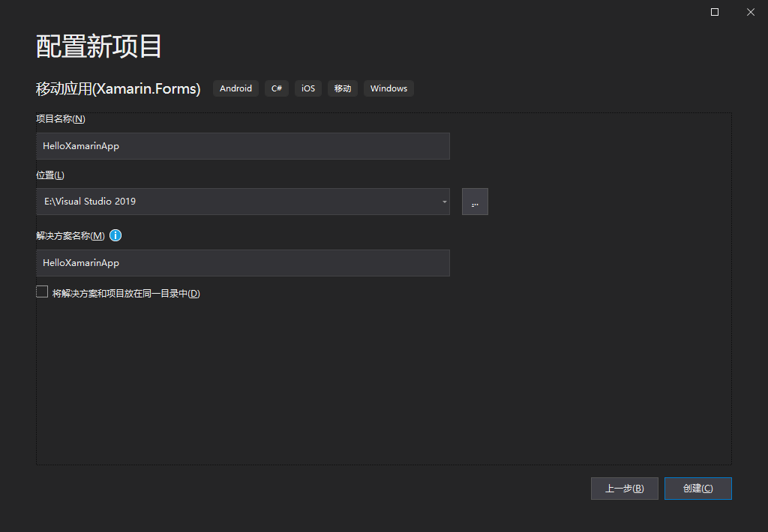Focus the solution name input field
The image size is (768, 532).
243,263
